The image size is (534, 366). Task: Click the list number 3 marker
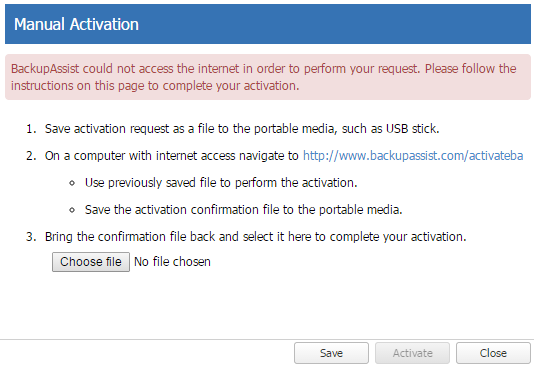pos(31,237)
